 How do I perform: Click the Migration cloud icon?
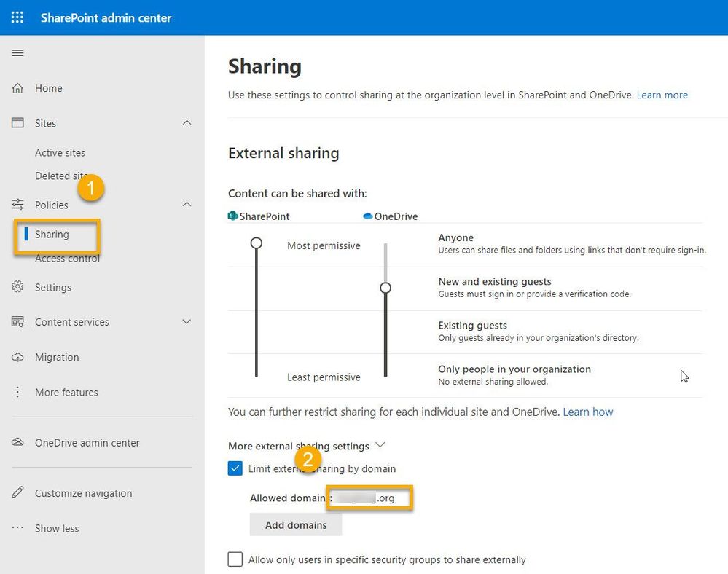pyautogui.click(x=17, y=357)
